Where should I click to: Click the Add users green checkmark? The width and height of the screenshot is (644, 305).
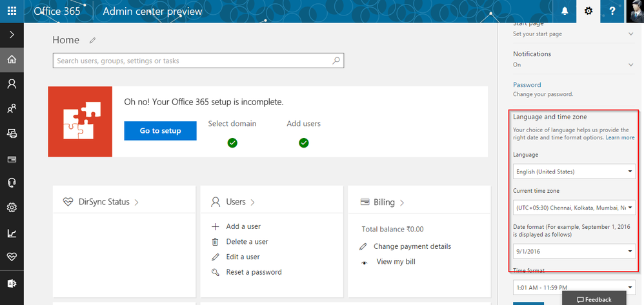pos(304,143)
